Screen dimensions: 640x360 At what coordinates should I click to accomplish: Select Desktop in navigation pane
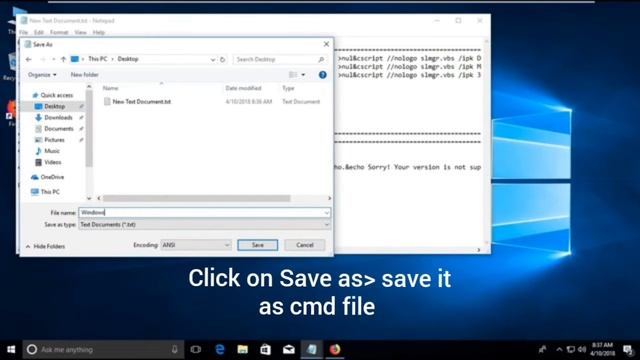click(x=54, y=106)
